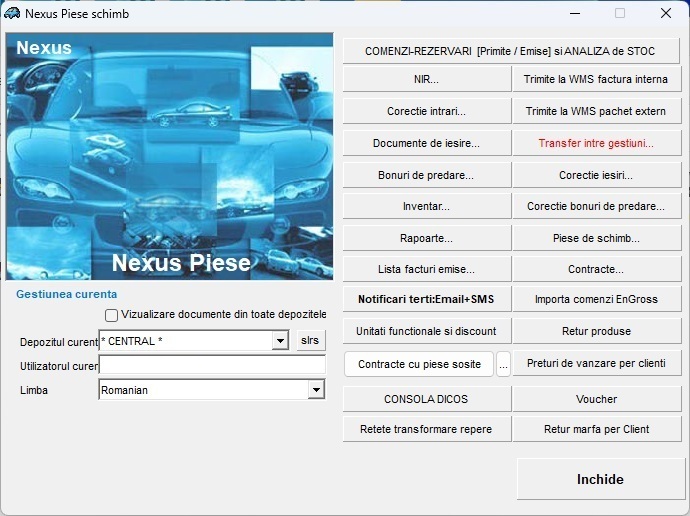Maximize the Nexus Piese schimb window
The image size is (690, 516).
[620, 14]
